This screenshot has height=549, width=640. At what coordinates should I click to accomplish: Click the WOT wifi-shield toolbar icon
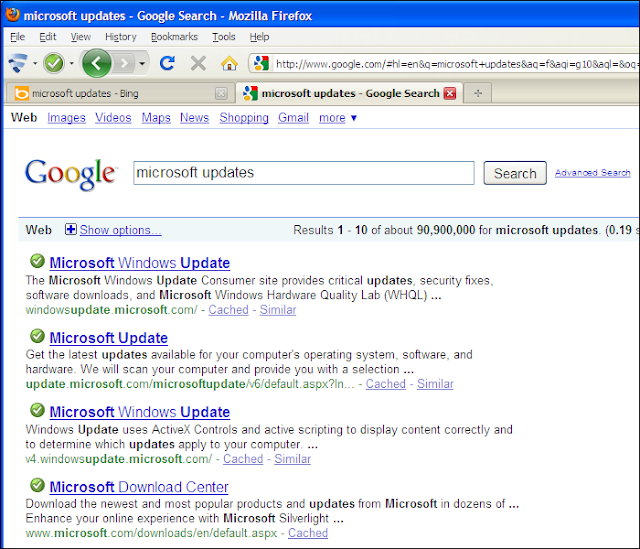point(18,63)
